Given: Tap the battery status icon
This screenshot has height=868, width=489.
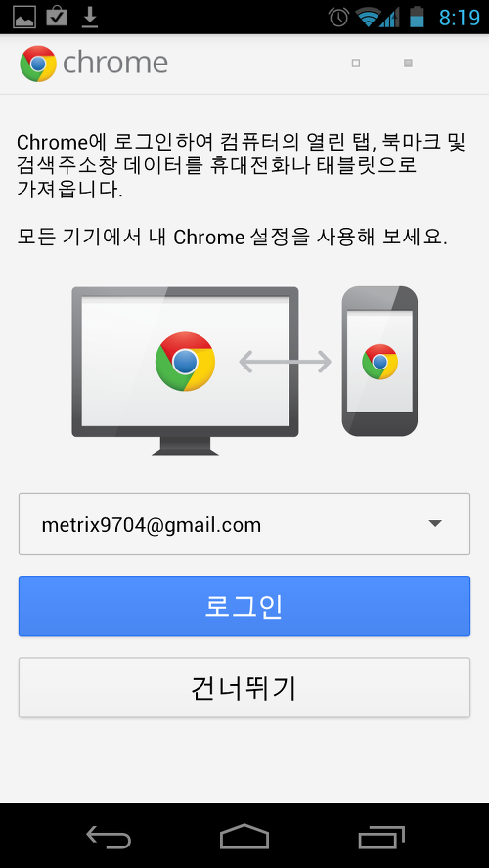Looking at the screenshot, I should click(417, 18).
